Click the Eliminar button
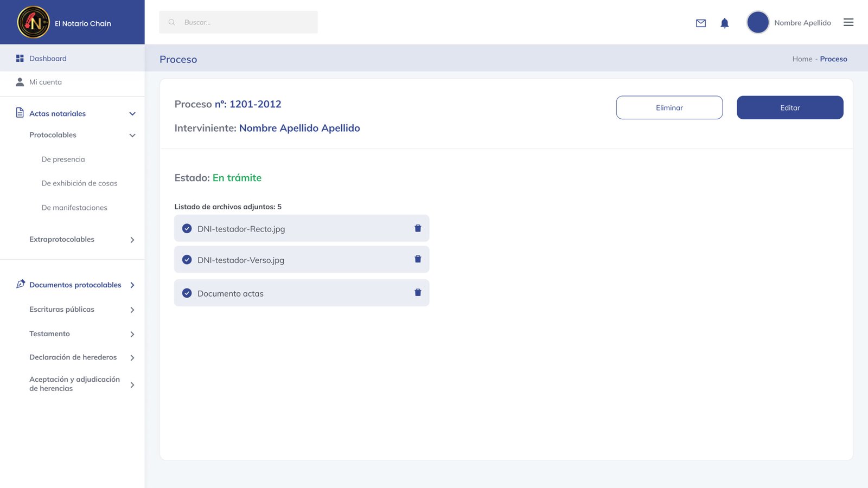Image resolution: width=868 pixels, height=488 pixels. pyautogui.click(x=669, y=107)
